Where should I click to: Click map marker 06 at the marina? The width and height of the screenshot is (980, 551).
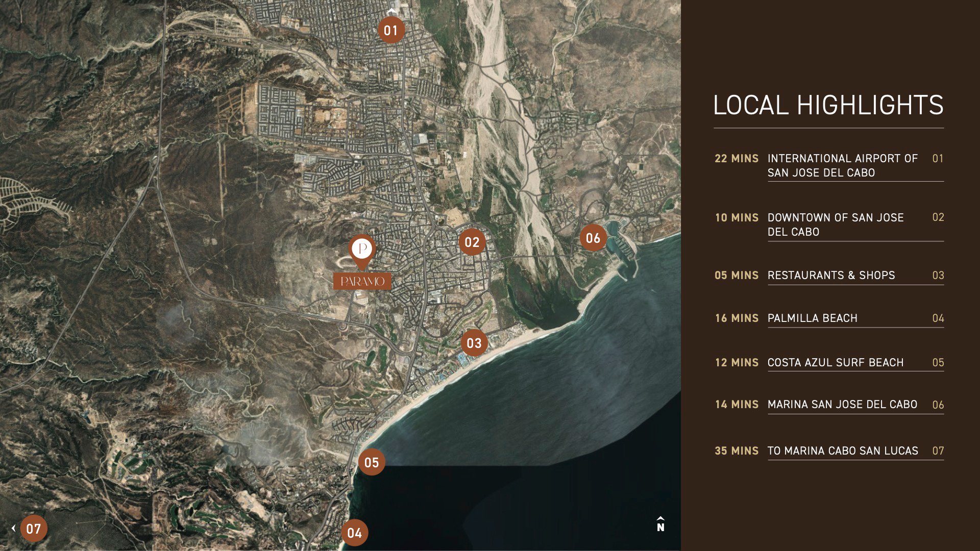pyautogui.click(x=593, y=238)
